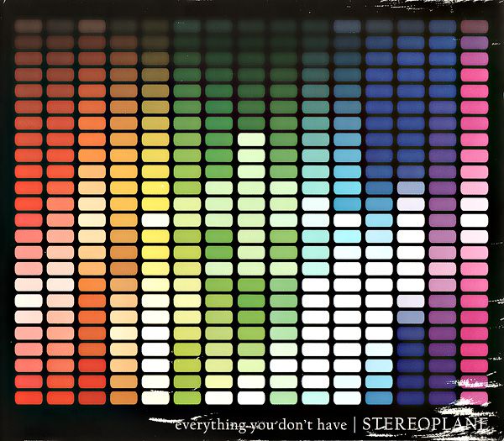Select the top-left corner swatch of the grid

tap(29, 26)
